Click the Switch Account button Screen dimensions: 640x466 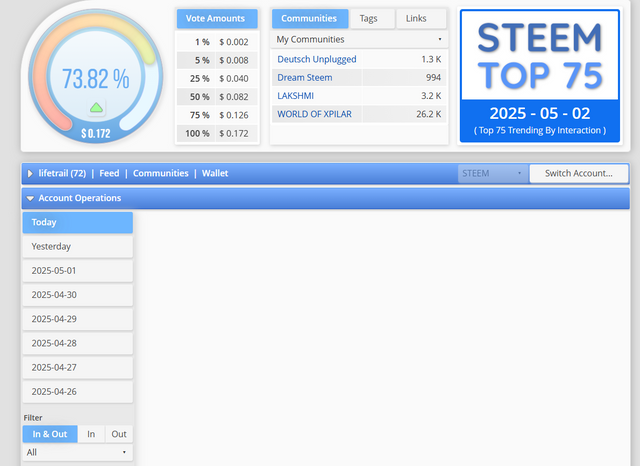579,173
